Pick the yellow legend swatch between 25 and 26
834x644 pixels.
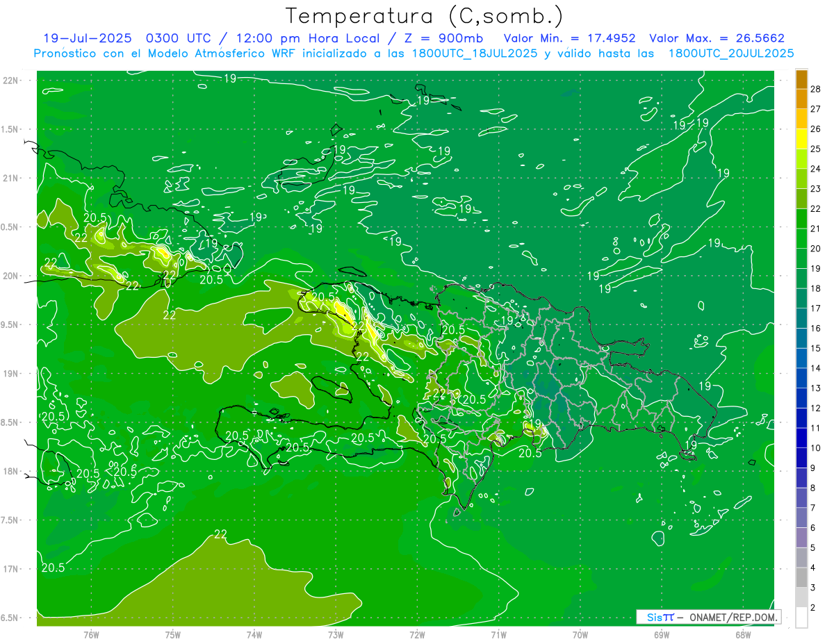(802, 140)
